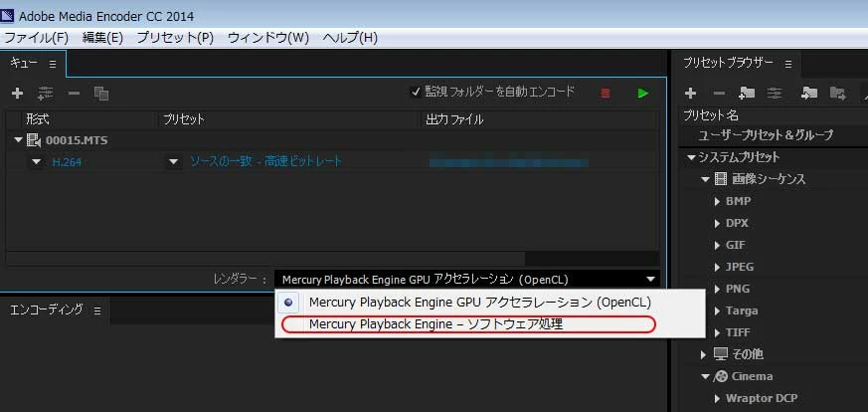This screenshot has width=868, height=412.
Task: Expand the BMP preset group
Action: (x=718, y=202)
